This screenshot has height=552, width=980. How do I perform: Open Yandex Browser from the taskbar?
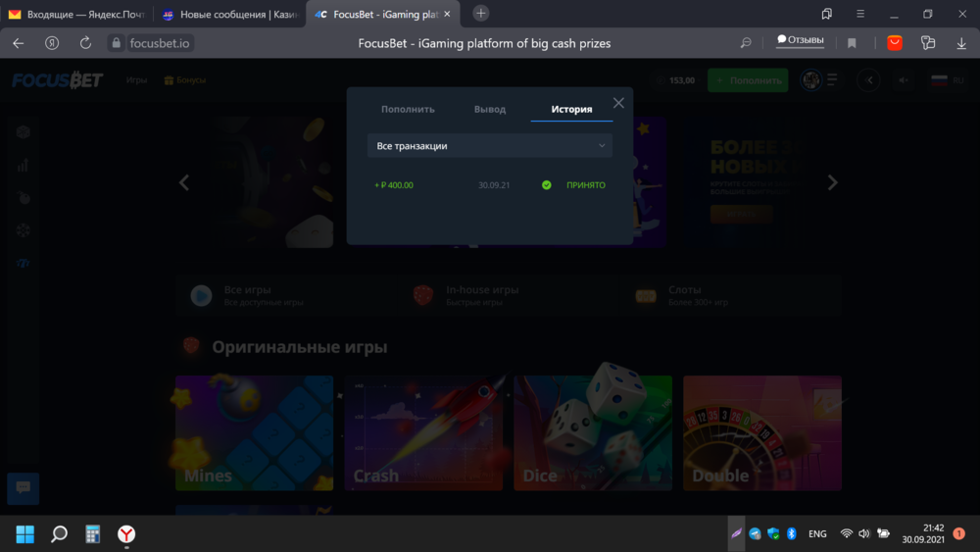pyautogui.click(x=126, y=534)
